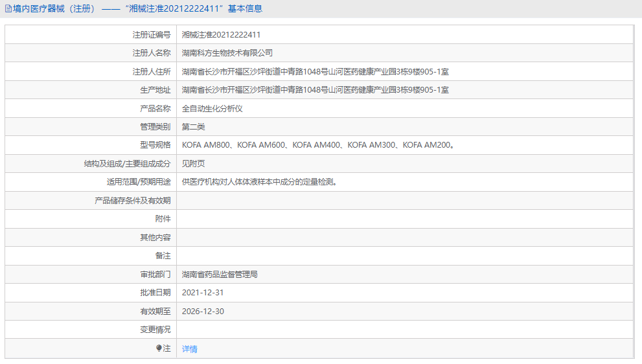Click the 注册人住所 address value
This screenshot has width=642, height=364.
315,72
